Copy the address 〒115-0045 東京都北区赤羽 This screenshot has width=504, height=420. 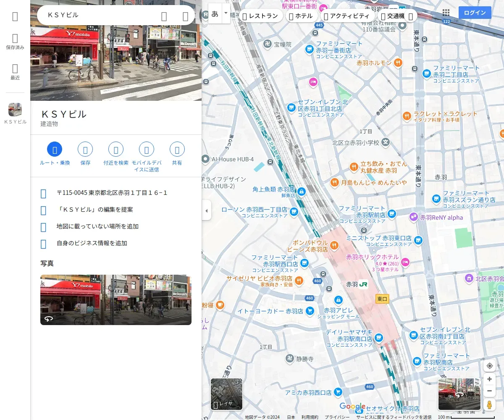(116, 193)
